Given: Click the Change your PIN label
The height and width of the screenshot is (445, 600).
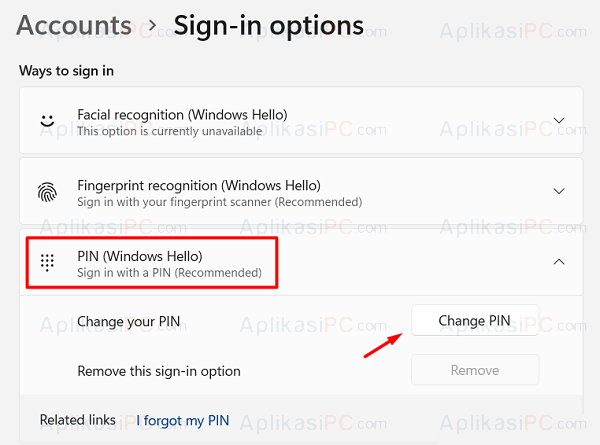Looking at the screenshot, I should coord(129,321).
